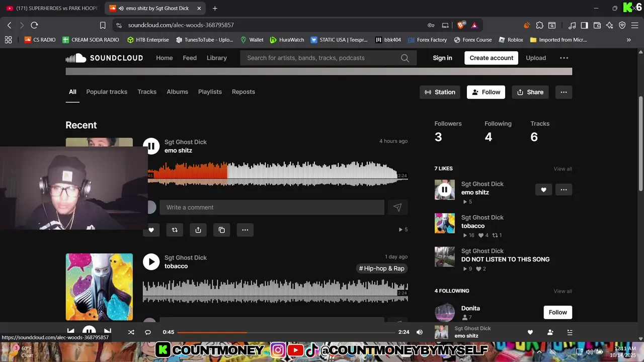Click the Upload link
The width and height of the screenshot is (644, 362).
[536, 58]
